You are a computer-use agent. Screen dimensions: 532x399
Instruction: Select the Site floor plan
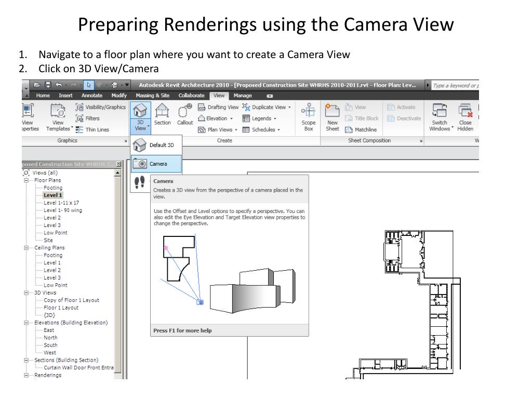click(48, 240)
